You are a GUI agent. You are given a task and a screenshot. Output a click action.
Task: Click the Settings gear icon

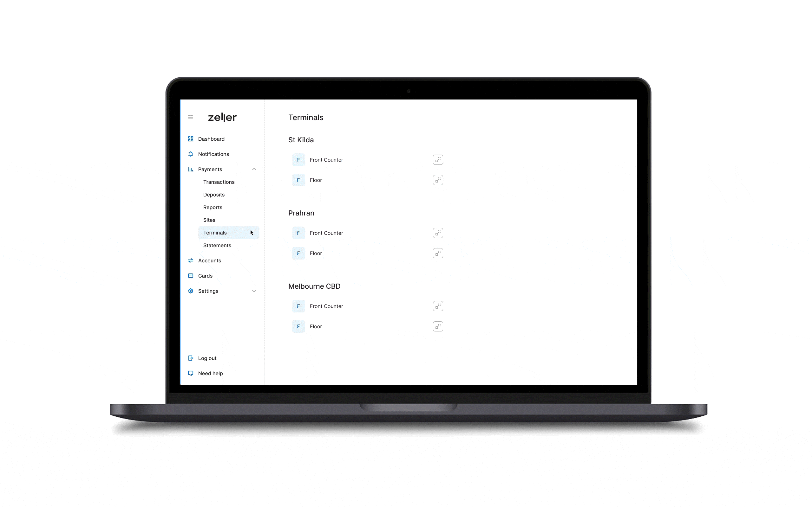click(191, 290)
